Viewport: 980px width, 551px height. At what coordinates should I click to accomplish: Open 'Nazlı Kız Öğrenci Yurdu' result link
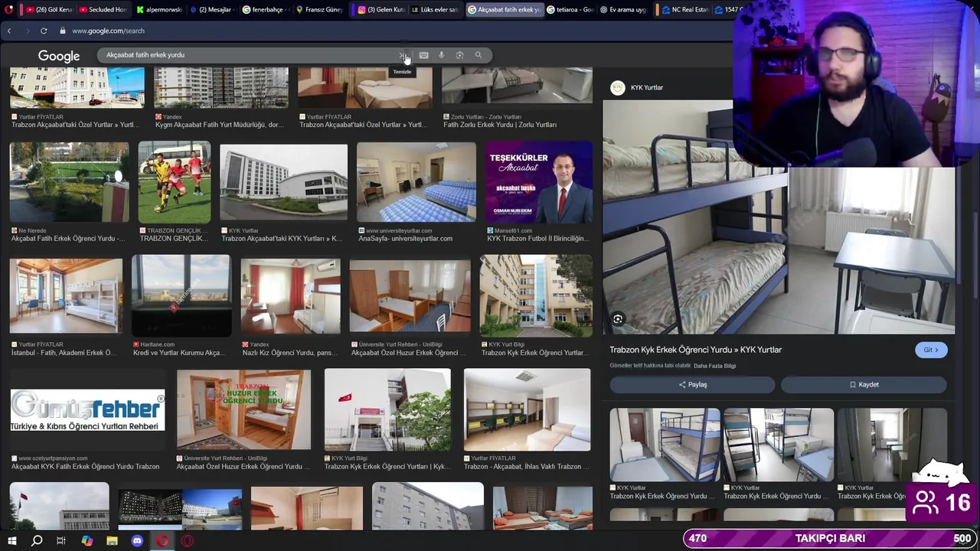289,353
